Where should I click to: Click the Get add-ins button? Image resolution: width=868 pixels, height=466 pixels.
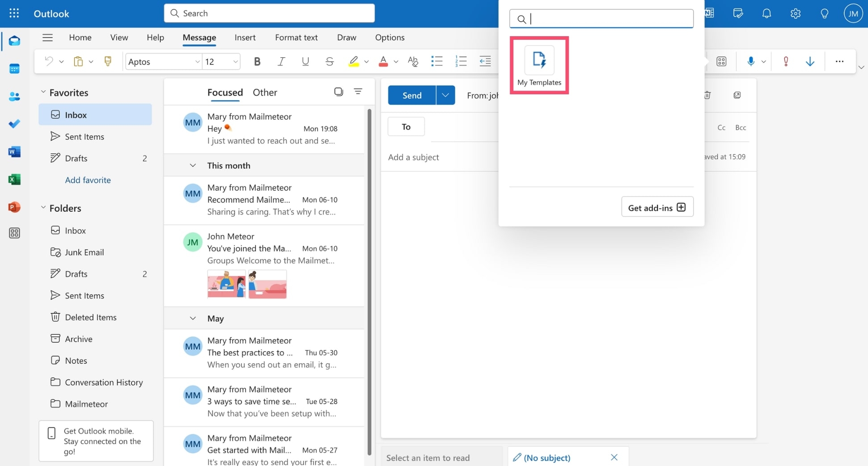tap(657, 207)
